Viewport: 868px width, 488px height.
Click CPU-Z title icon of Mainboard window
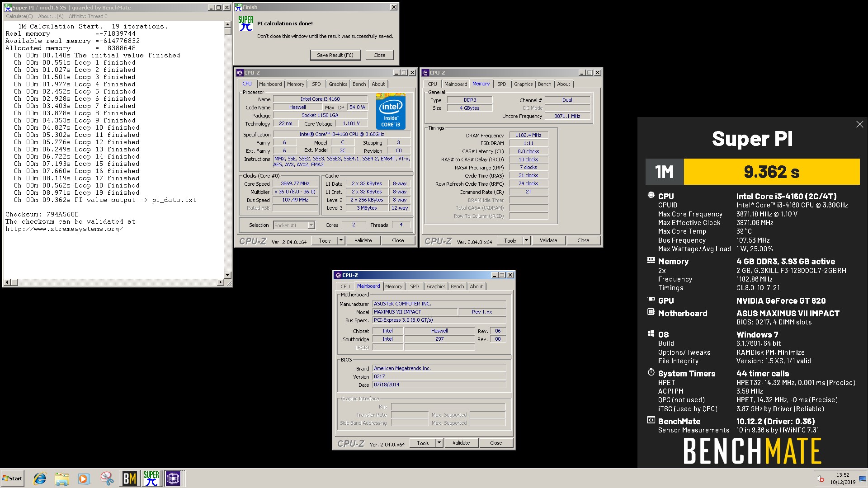pos(338,275)
